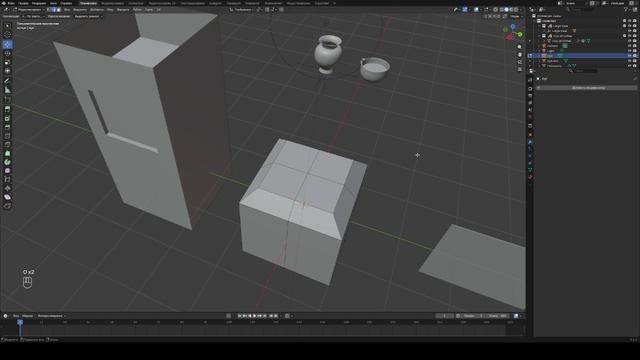Jump to start frame in timeline
This screenshot has height=360, width=640.
[239, 316]
